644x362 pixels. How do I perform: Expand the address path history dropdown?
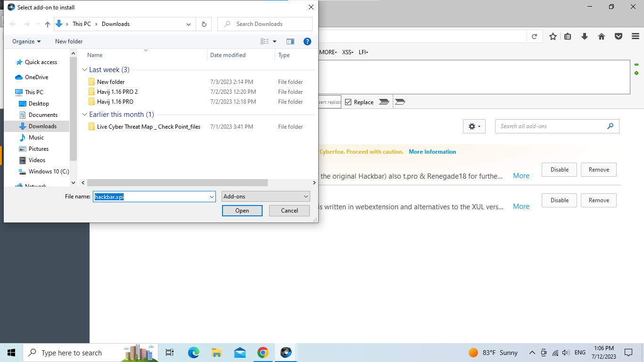pos(189,24)
